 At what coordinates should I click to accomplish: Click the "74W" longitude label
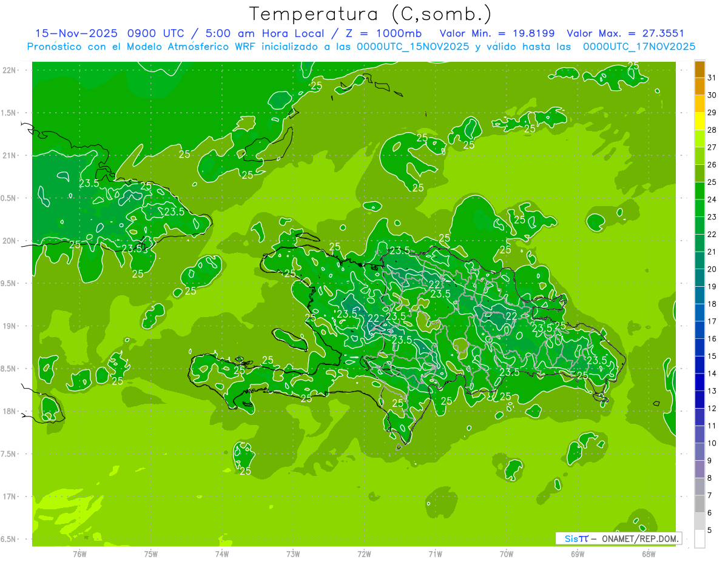[x=221, y=554]
